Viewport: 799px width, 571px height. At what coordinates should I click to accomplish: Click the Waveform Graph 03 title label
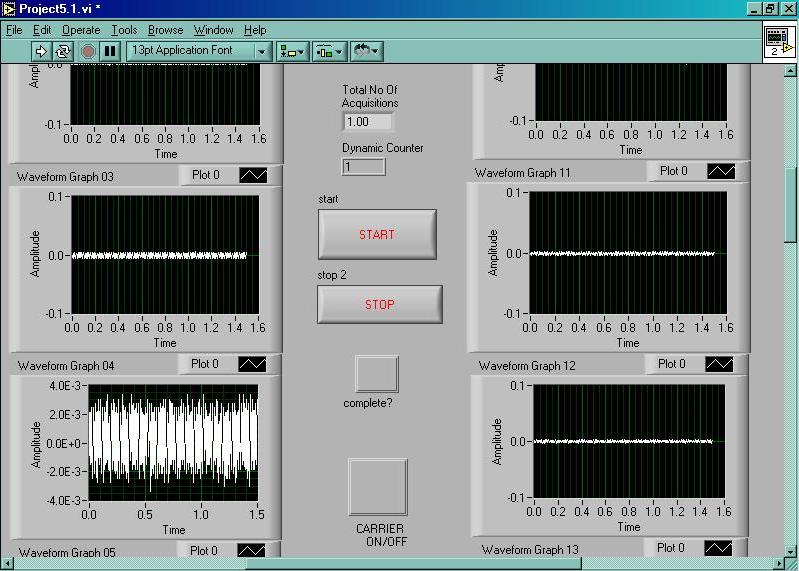click(65, 177)
